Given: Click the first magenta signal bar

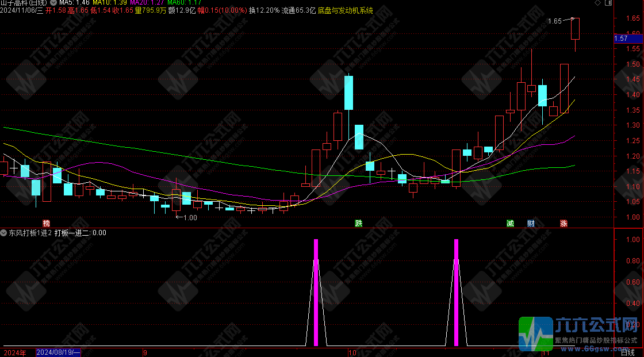Looking at the screenshot, I should click(316, 292).
